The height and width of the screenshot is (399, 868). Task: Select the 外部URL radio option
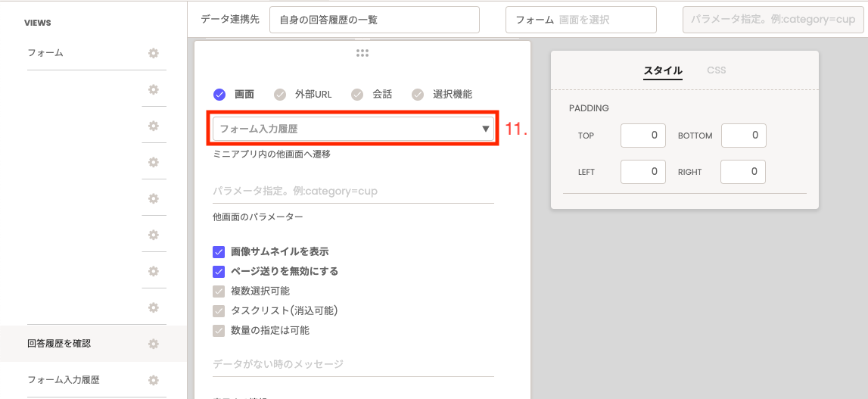(280, 94)
